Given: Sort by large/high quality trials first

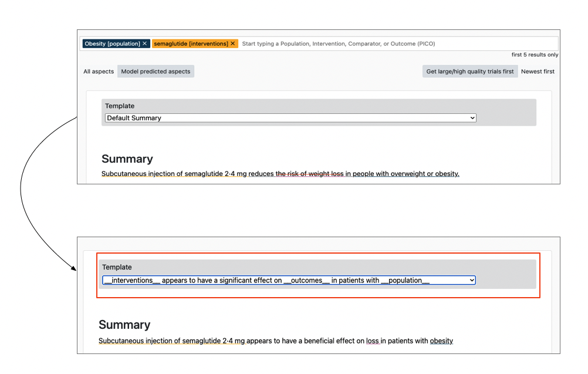Looking at the screenshot, I should click(x=469, y=72).
